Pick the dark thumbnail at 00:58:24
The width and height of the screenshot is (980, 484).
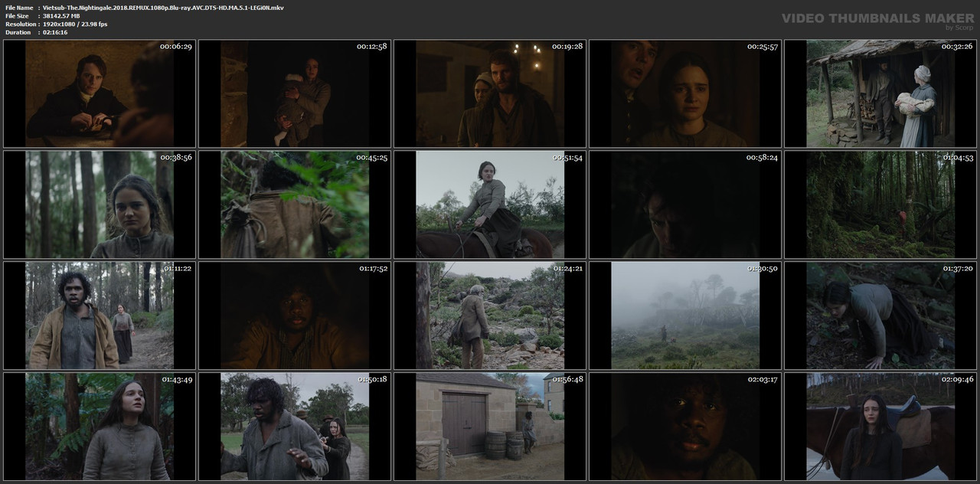pos(685,204)
